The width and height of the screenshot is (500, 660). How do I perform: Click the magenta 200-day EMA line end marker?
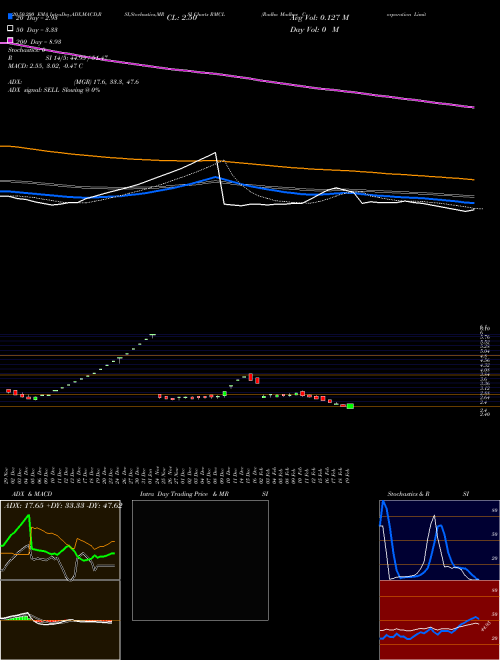(x=473, y=108)
